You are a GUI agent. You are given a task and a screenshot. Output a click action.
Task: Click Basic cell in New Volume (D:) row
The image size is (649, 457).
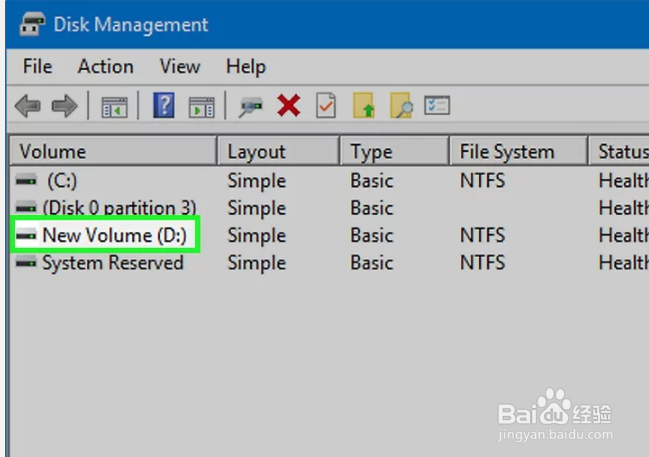click(372, 236)
